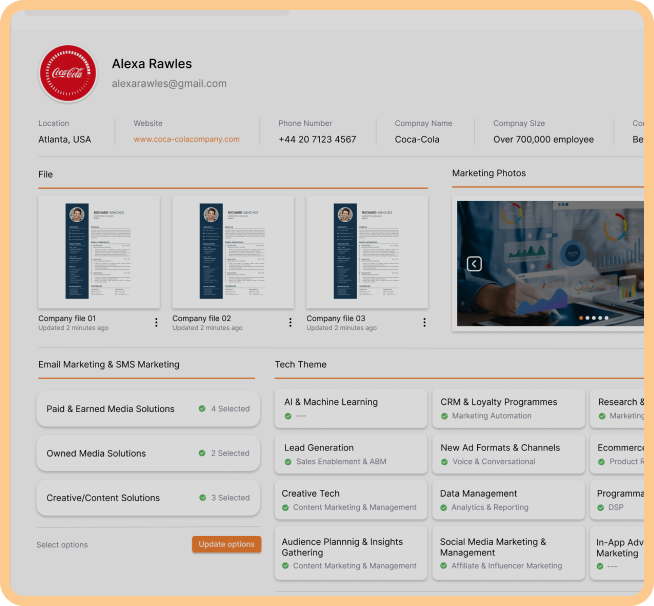Screen dimensions: 654x606
Task: Open the New Ad Formats & Channels card
Action: [508, 454]
